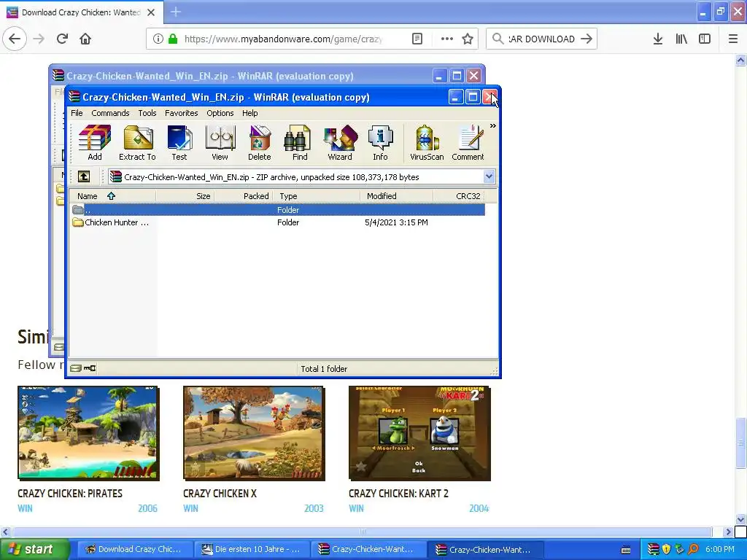Click the CRAZY CHICKEN: KART 2 title link

(x=398, y=494)
